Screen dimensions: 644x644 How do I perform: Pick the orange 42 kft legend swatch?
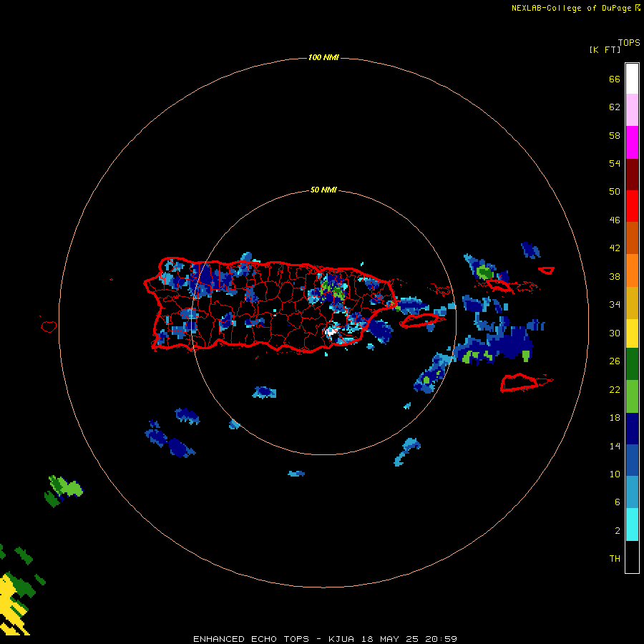632,270
